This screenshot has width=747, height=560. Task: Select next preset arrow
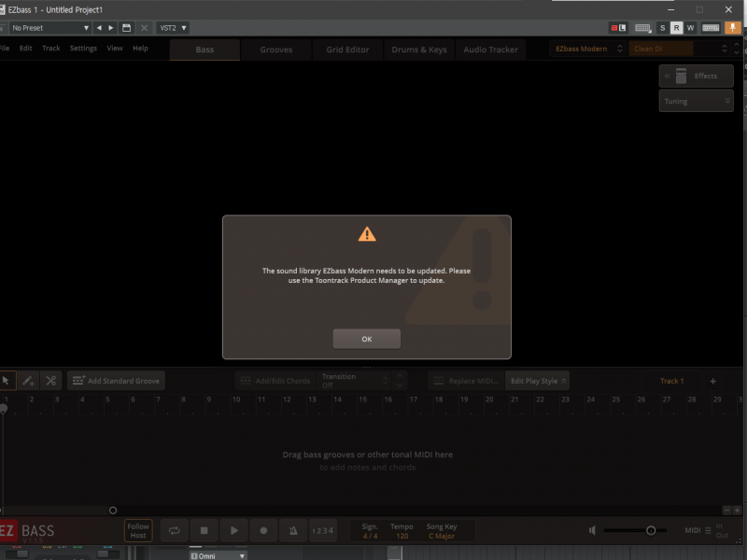[x=111, y=28]
